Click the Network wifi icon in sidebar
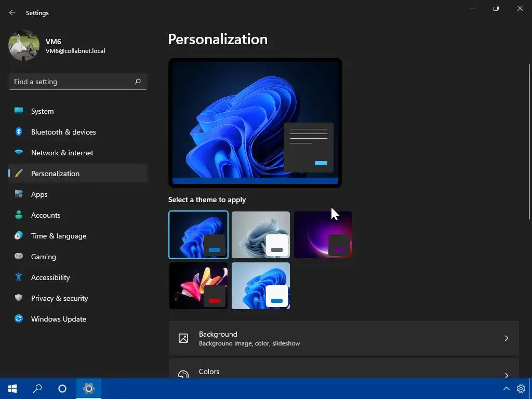This screenshot has width=532, height=399. [19, 152]
